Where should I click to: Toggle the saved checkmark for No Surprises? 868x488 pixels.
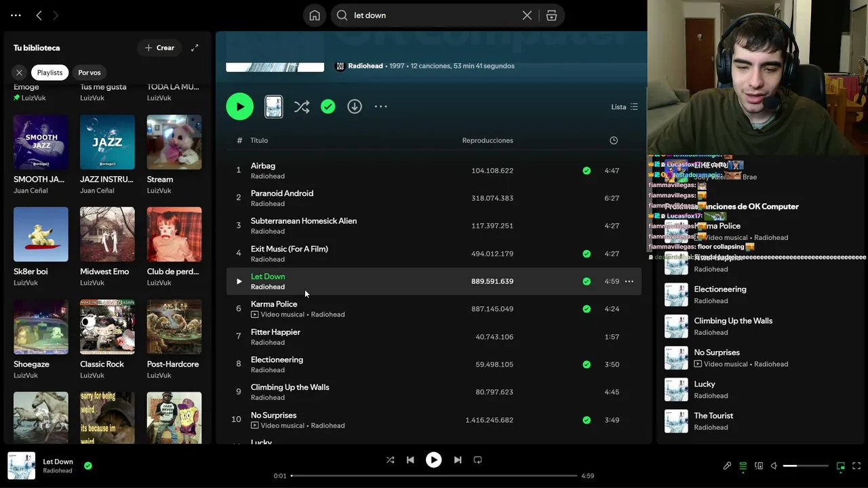pos(587,420)
